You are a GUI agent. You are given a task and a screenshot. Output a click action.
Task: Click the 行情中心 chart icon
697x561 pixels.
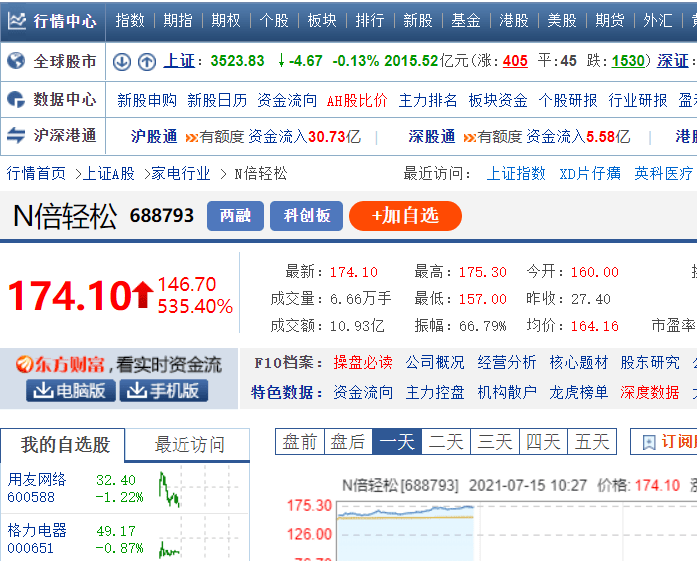pyautogui.click(x=17, y=20)
